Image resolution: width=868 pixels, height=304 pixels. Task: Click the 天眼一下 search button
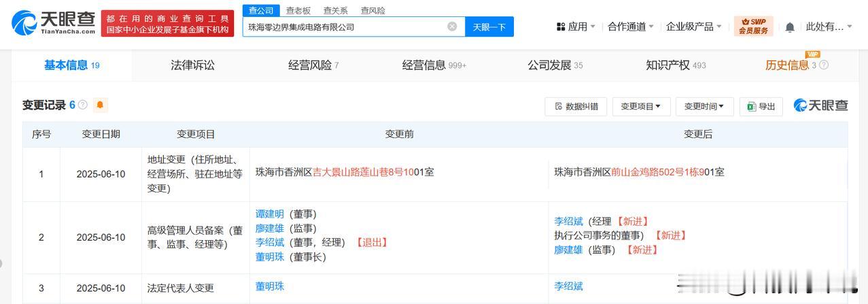click(489, 27)
